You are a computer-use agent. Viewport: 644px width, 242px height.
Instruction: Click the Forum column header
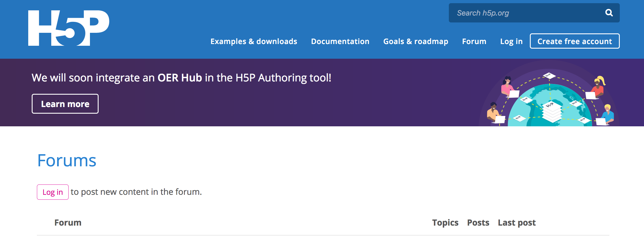click(68, 222)
